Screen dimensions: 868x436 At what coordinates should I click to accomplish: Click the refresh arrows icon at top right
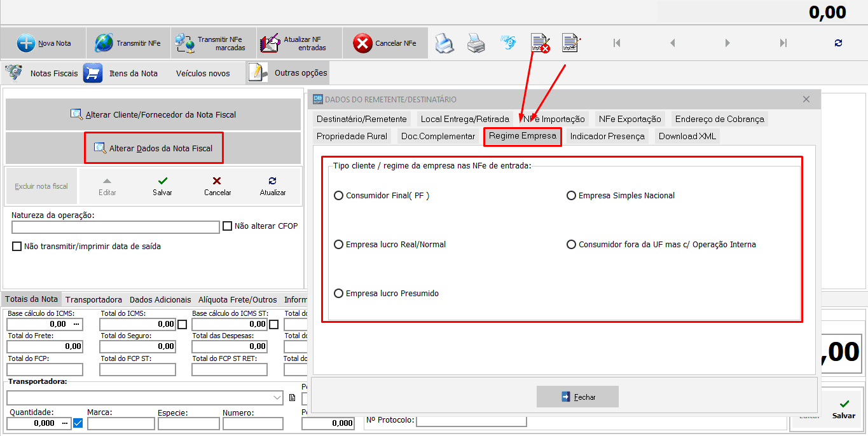[838, 43]
